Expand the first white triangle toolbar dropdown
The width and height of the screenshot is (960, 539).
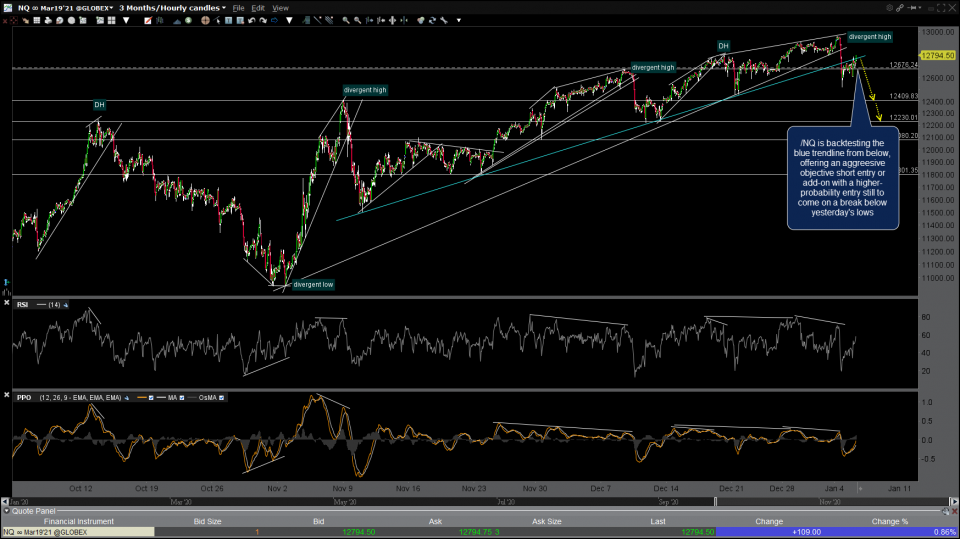point(126,20)
